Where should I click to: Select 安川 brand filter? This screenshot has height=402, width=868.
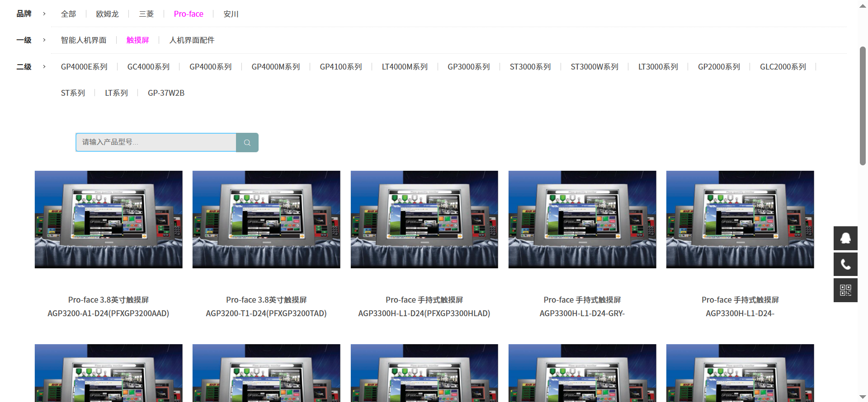pyautogui.click(x=231, y=14)
